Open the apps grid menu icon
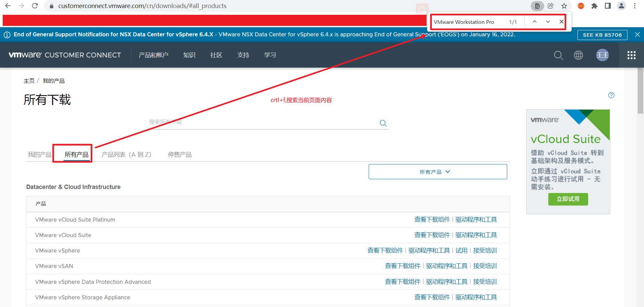Image resolution: width=644 pixels, height=307 pixels. (631, 55)
